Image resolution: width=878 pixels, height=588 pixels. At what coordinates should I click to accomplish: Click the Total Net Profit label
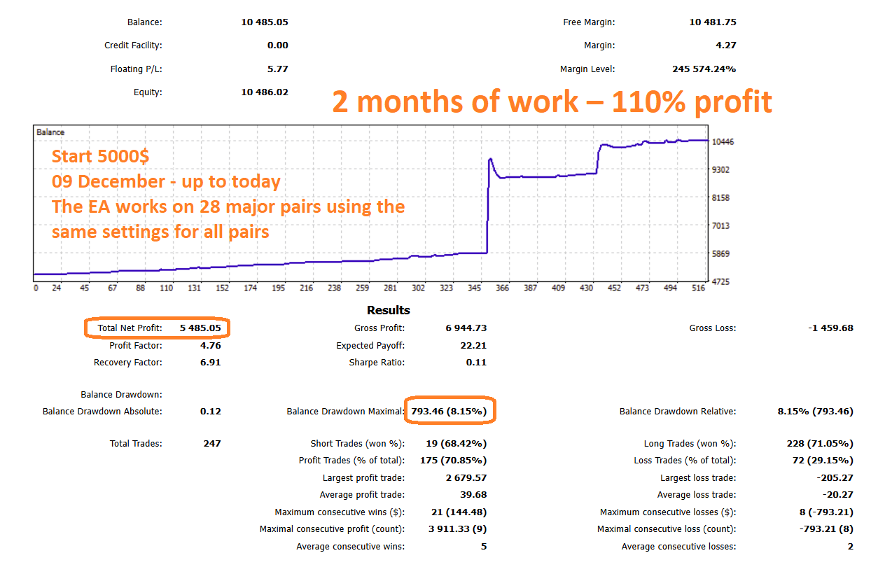pos(130,328)
